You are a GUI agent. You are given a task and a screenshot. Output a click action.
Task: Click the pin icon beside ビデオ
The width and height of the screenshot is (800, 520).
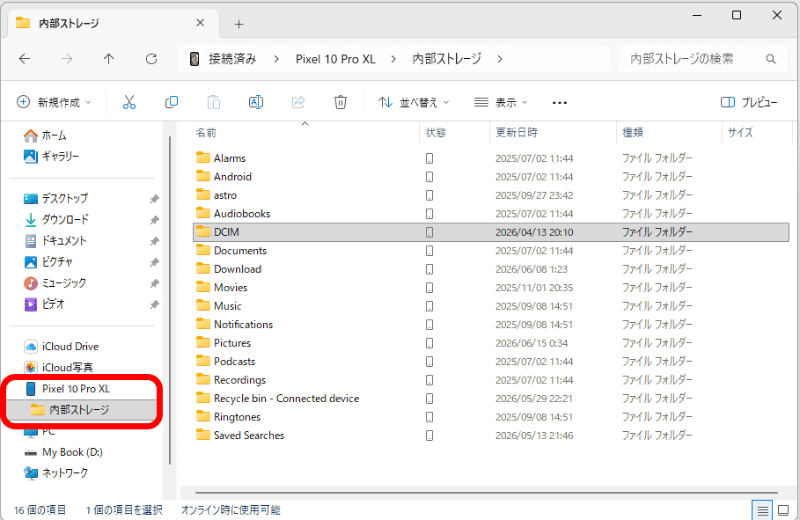click(154, 305)
